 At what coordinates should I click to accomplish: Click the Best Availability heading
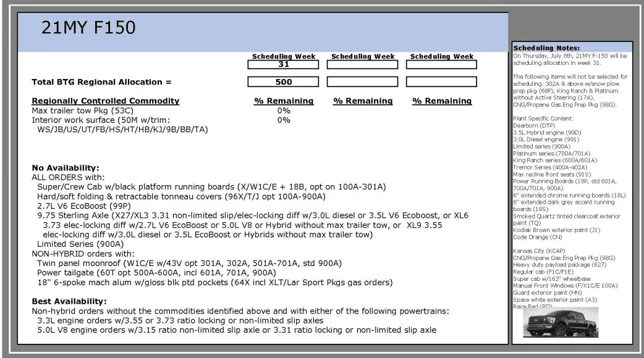point(69,301)
